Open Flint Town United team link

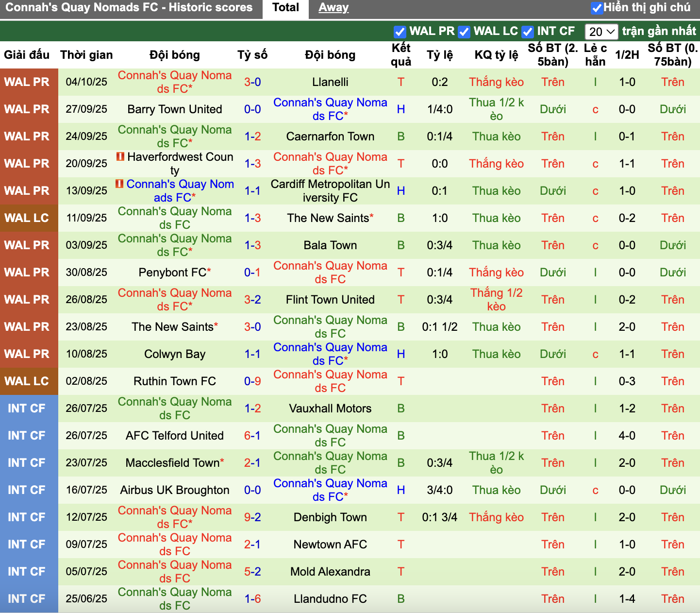[330, 300]
